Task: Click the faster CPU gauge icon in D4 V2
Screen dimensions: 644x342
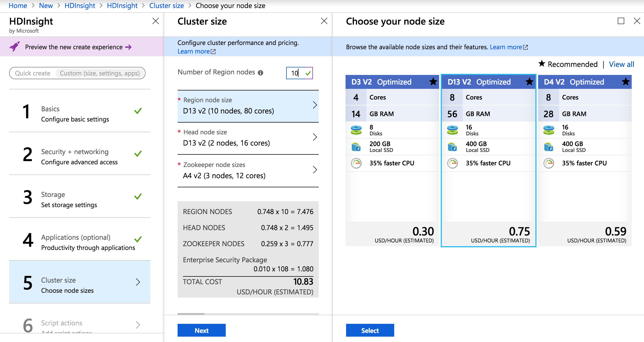Action: pos(549,163)
